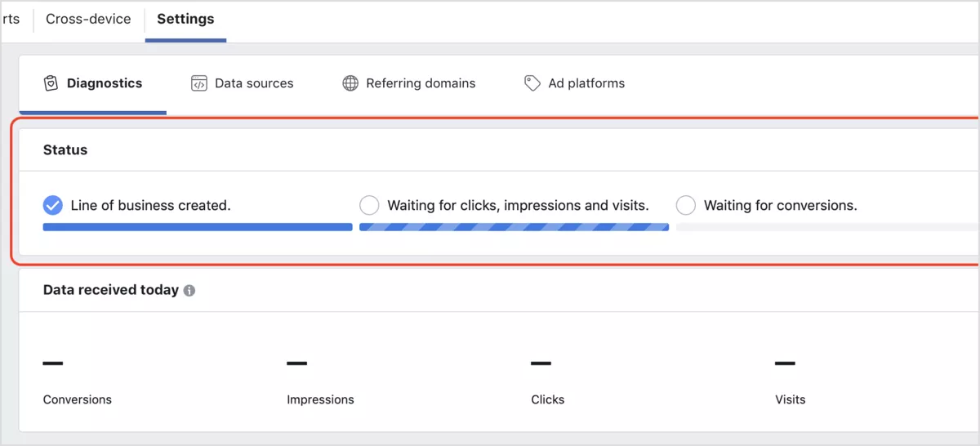Open the Ad platforms tab

pyautogui.click(x=574, y=83)
